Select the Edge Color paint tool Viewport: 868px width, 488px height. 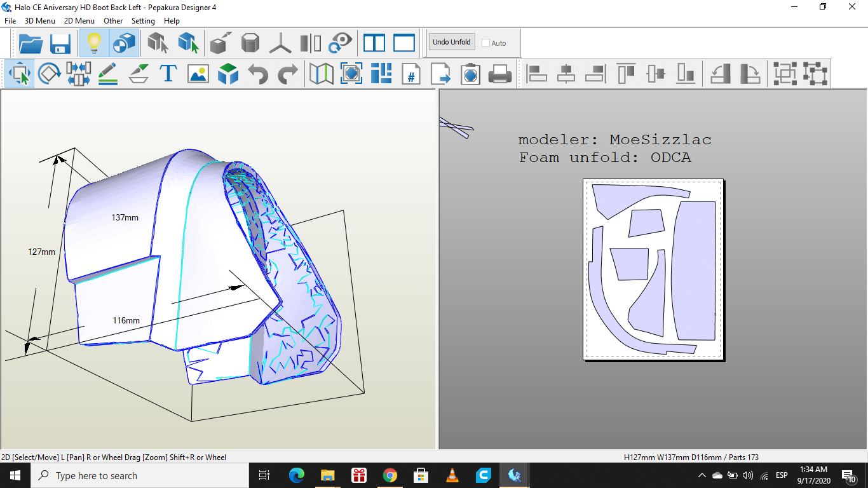coord(138,74)
